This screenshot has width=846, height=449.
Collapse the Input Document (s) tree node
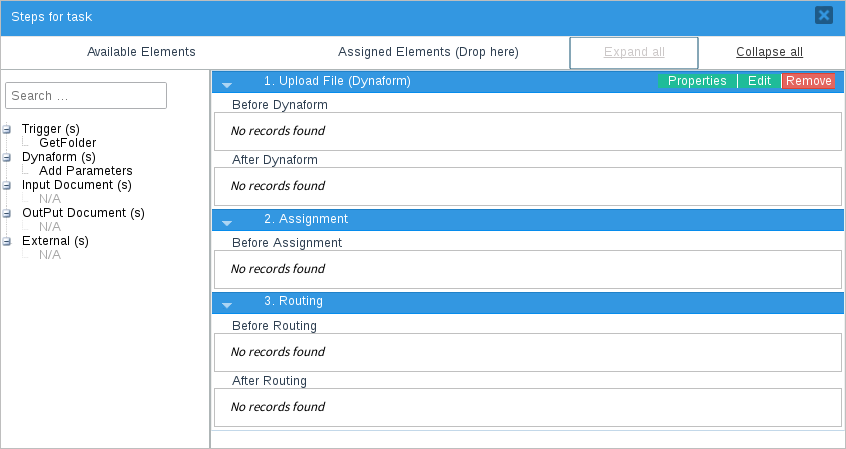pyautogui.click(x=8, y=185)
